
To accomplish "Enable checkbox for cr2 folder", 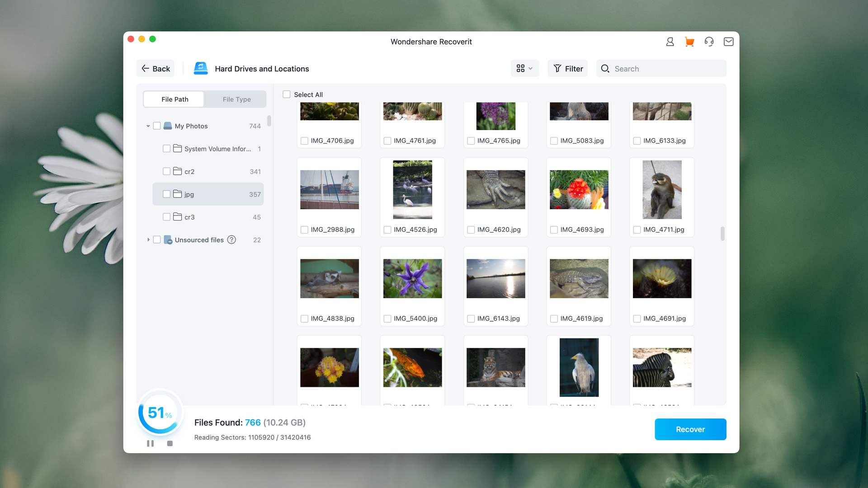I will tap(166, 172).
